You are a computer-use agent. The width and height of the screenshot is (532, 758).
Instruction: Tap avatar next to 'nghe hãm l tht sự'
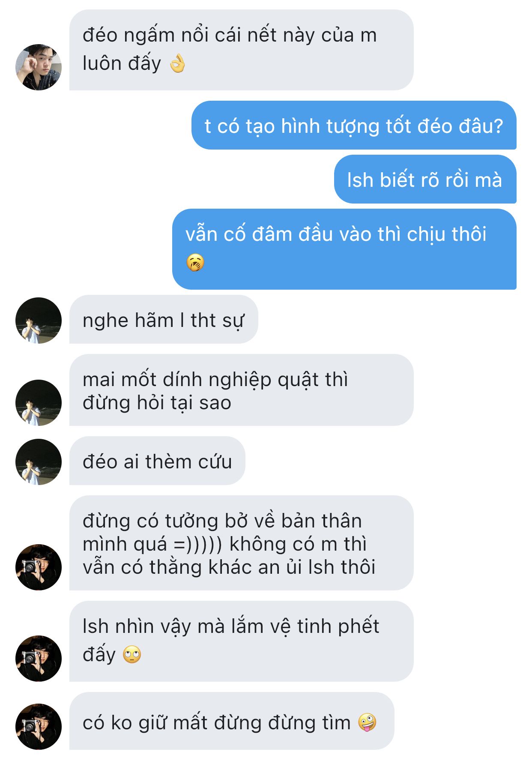pos(39,321)
